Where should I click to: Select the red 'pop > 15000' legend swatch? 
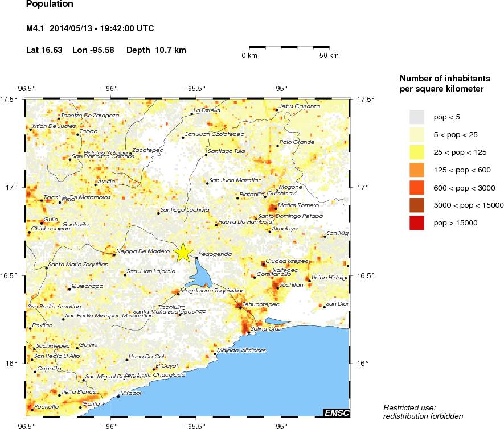pos(417,223)
